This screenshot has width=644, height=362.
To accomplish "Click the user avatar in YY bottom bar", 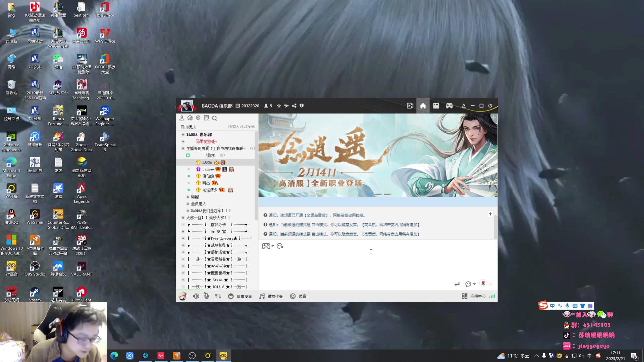I will click(182, 296).
